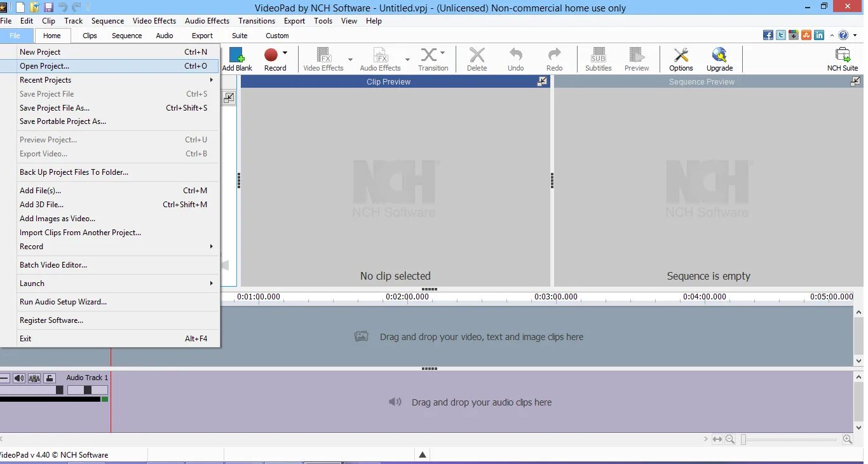Click the timeline ruler at 0:02:00.000
The width and height of the screenshot is (868, 464).
[x=407, y=297]
